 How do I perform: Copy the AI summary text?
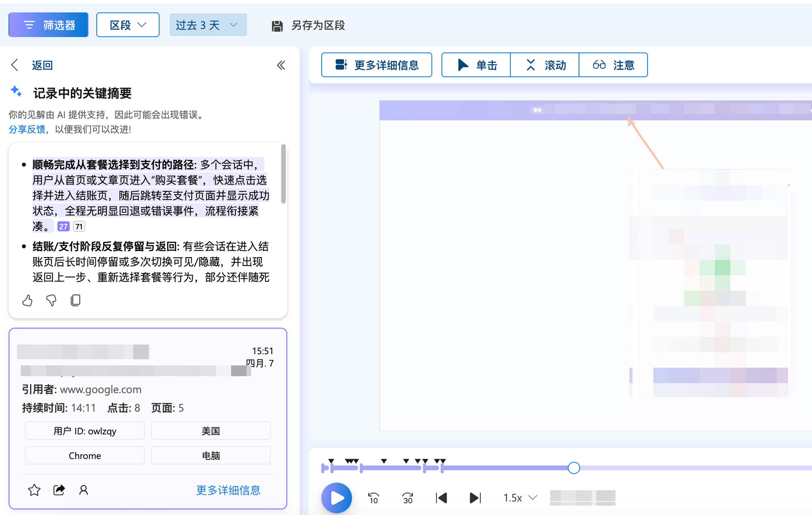pyautogui.click(x=76, y=301)
